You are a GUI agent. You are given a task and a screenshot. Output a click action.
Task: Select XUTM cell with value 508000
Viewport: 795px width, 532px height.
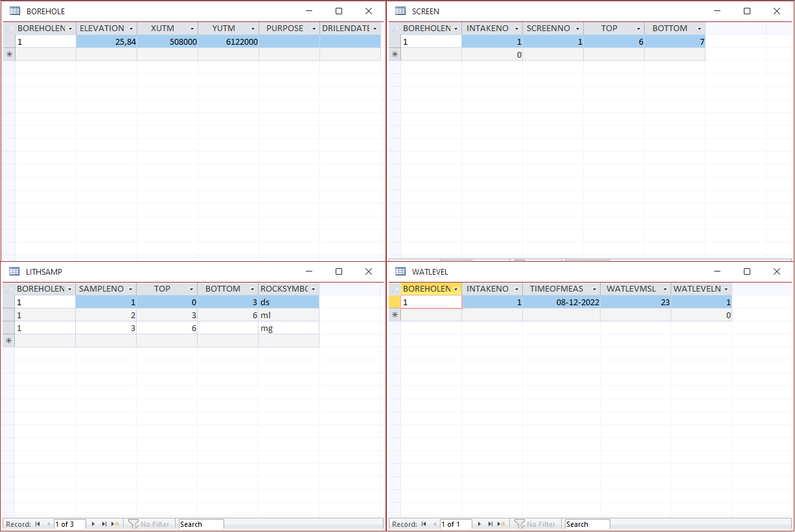pyautogui.click(x=168, y=41)
